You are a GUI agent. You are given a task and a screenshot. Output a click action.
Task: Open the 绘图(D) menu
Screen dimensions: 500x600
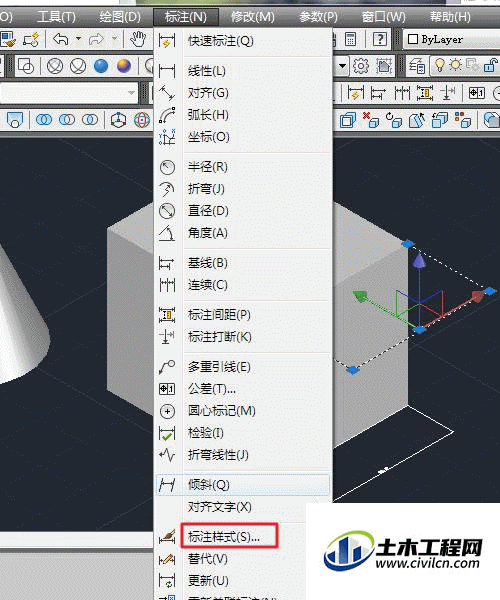click(x=120, y=17)
